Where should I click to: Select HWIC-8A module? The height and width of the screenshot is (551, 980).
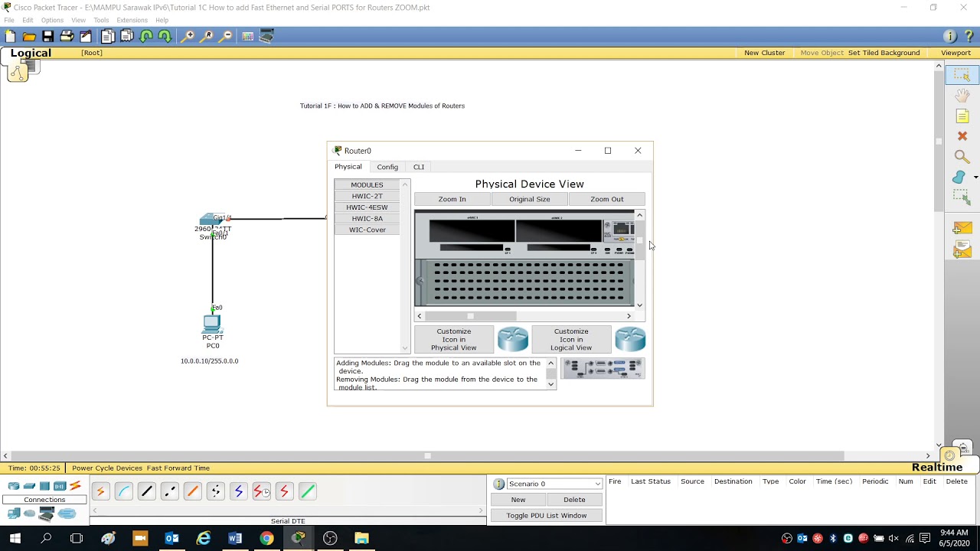pyautogui.click(x=367, y=218)
